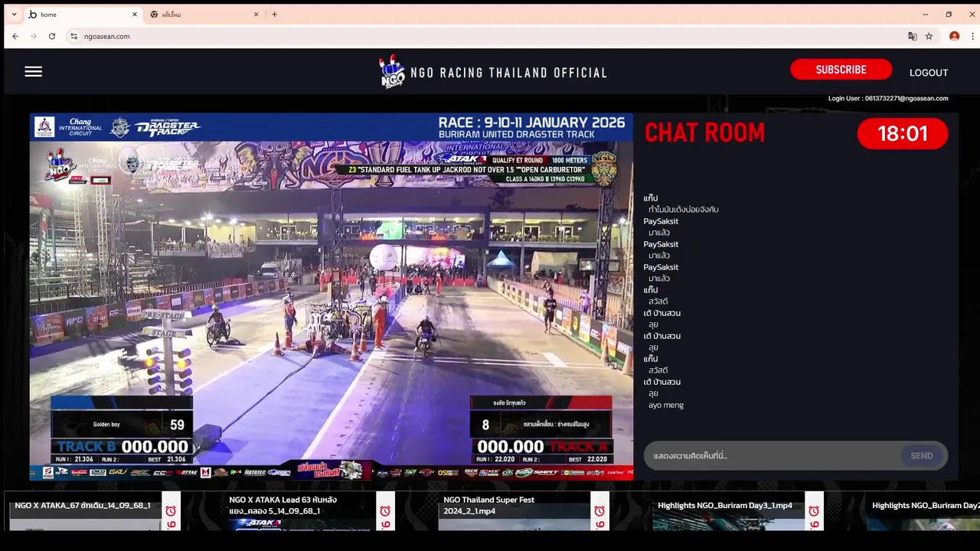Click the clock icon beside 'NGO Thailand Super Fest'
This screenshot has height=551, width=980.
pos(599,511)
